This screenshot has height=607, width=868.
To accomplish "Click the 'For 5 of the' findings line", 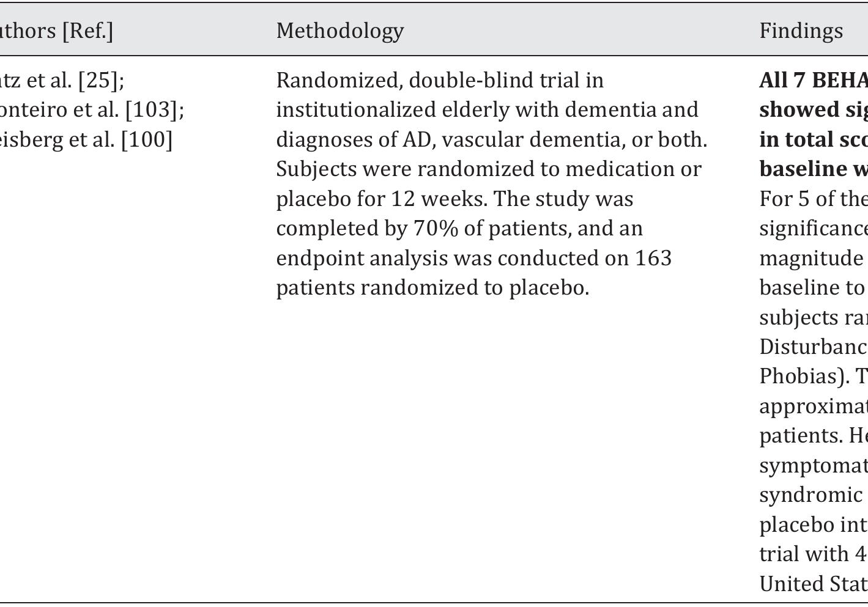I will pos(813,199).
